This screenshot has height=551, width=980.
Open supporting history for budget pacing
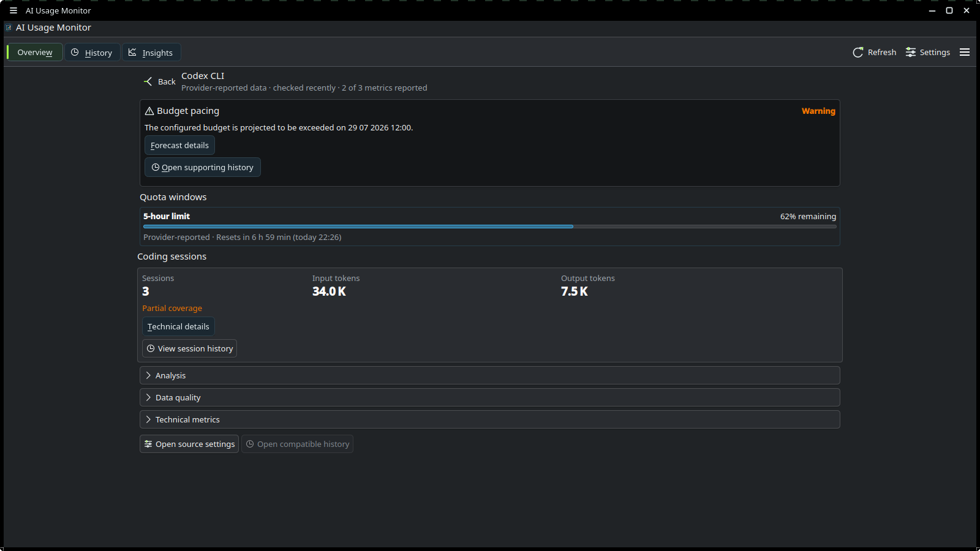(x=203, y=167)
